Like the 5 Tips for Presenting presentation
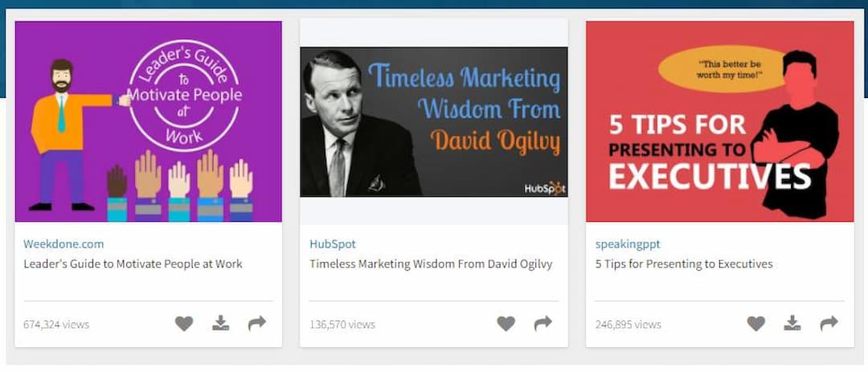Screen dimensions: 868x372 click(x=756, y=324)
